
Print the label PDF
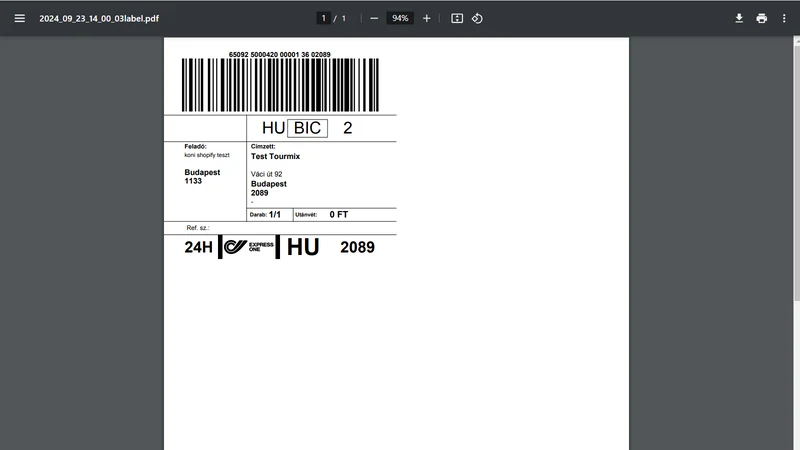761,18
